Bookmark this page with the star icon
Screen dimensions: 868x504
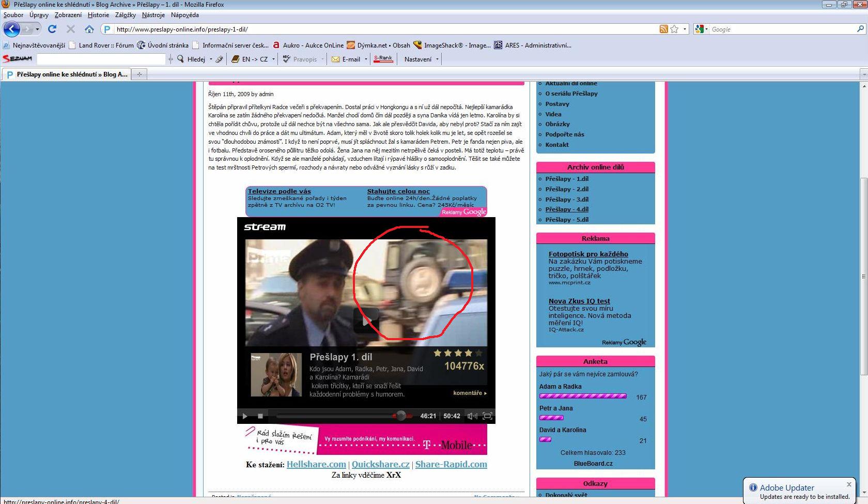click(x=674, y=29)
